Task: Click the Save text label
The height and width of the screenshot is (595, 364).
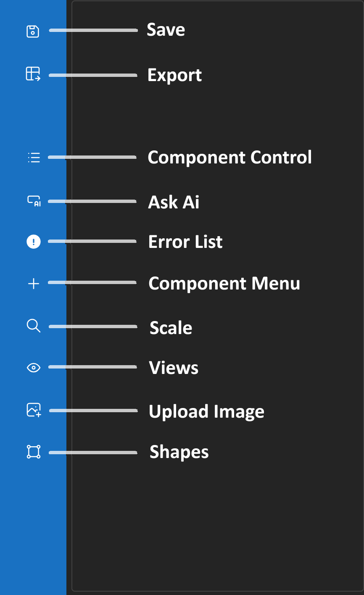Action: (x=166, y=30)
